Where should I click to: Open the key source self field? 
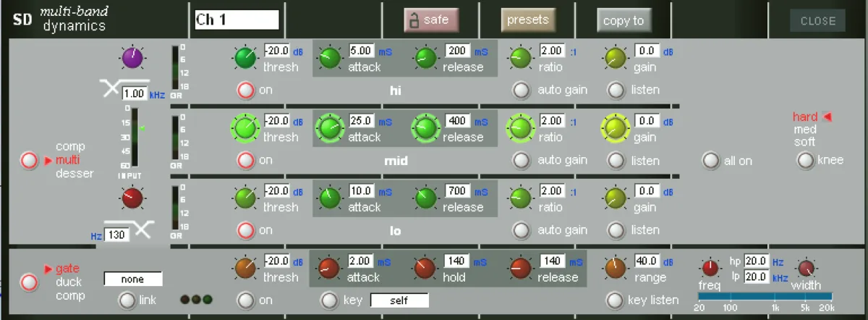click(399, 300)
